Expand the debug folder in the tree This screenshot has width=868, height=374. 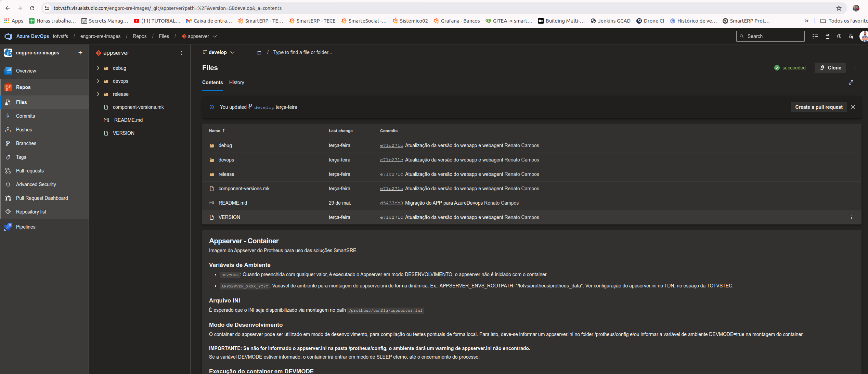click(x=98, y=68)
